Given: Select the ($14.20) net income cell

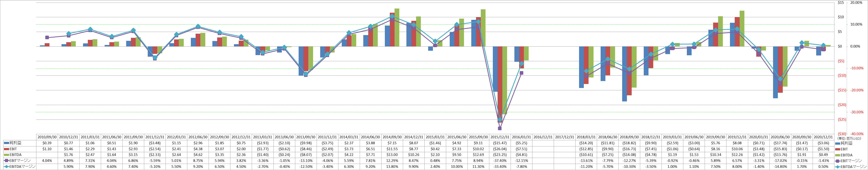Looking at the screenshot, I should 586,143.
